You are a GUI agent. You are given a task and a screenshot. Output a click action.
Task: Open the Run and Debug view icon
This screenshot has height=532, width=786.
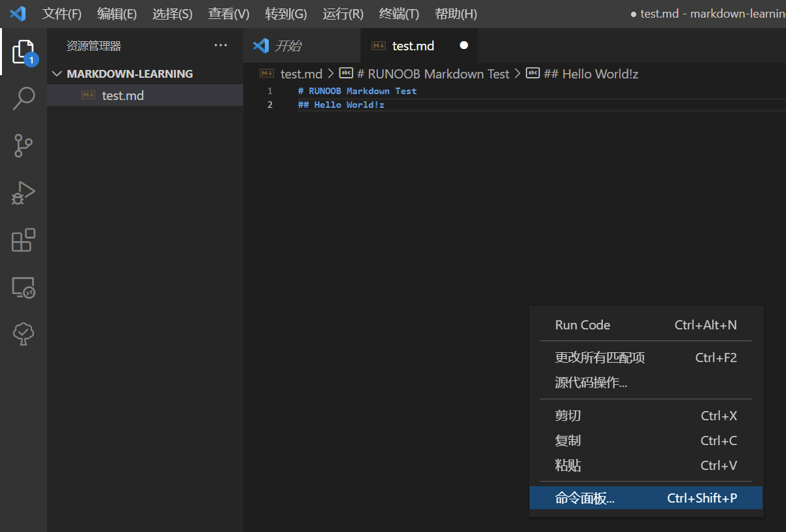click(24, 193)
